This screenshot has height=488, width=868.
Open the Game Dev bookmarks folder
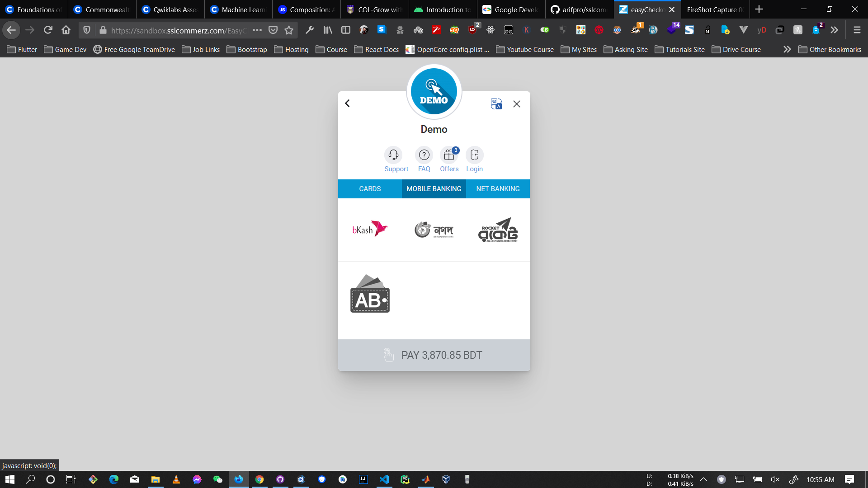click(65, 49)
